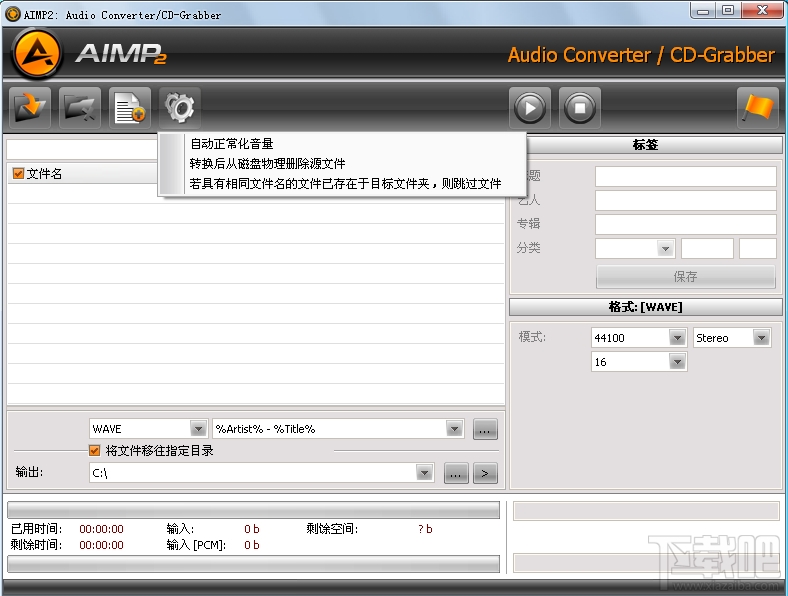This screenshot has width=788, height=596.
Task: Click the orange flag language icon
Action: tap(758, 108)
